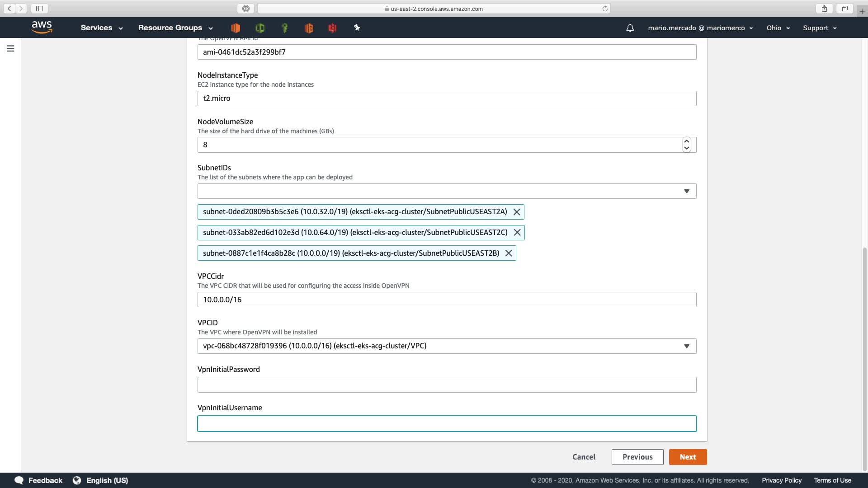This screenshot has height=488, width=868.
Task: Remove the SubnetPublicUSEAST2A subnet tag
Action: [x=517, y=212]
